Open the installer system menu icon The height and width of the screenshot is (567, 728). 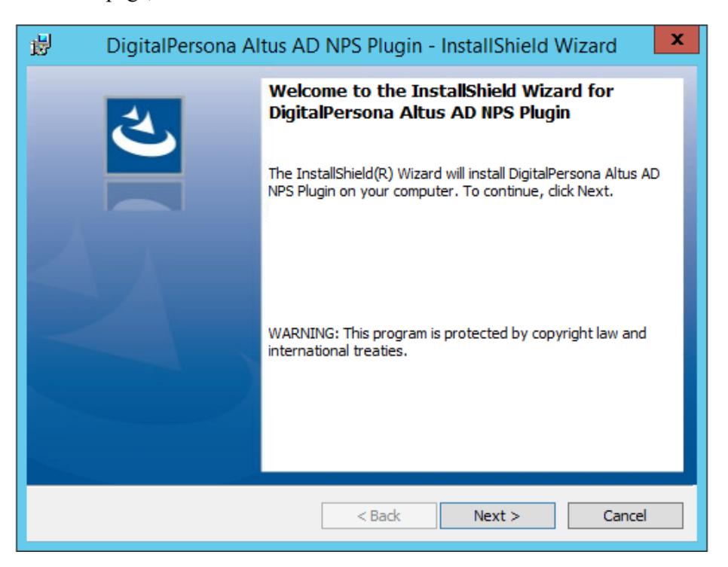[41, 45]
